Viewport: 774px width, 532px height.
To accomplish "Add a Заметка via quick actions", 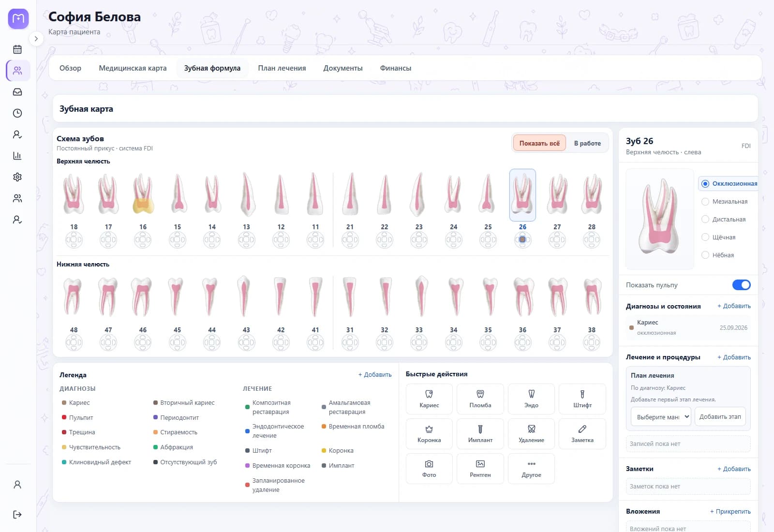I will pyautogui.click(x=582, y=434).
